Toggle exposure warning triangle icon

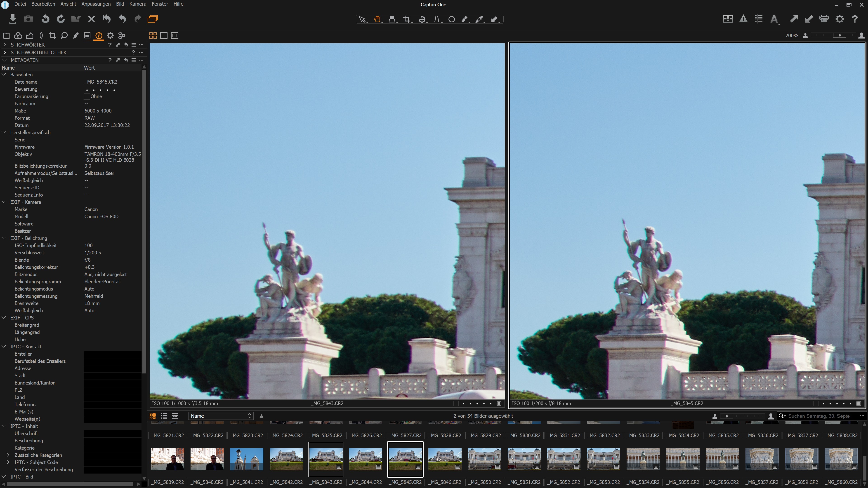pos(743,19)
